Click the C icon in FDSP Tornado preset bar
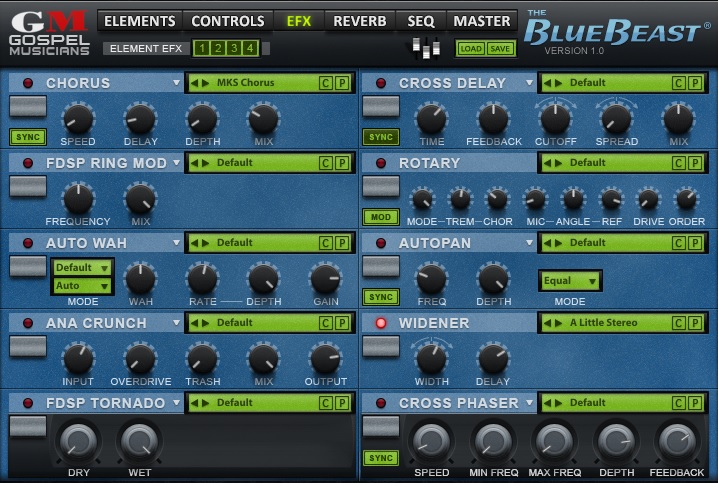 pyautogui.click(x=325, y=403)
